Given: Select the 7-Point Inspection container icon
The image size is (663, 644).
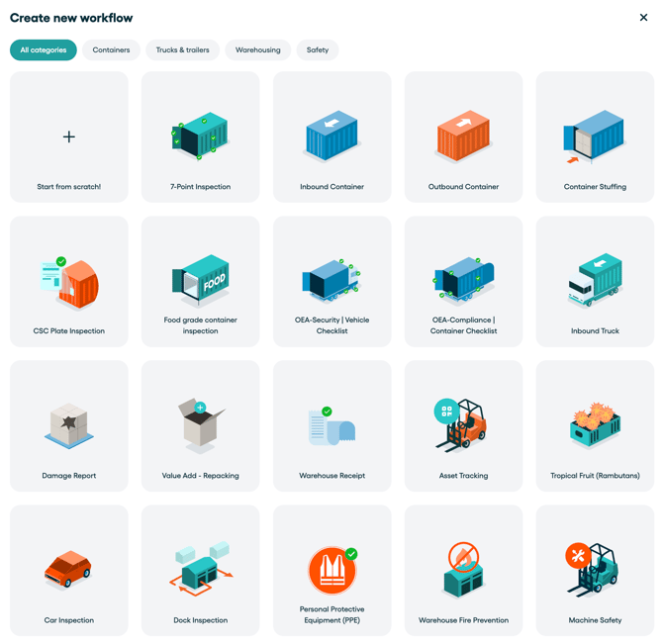Looking at the screenshot, I should click(x=200, y=138).
